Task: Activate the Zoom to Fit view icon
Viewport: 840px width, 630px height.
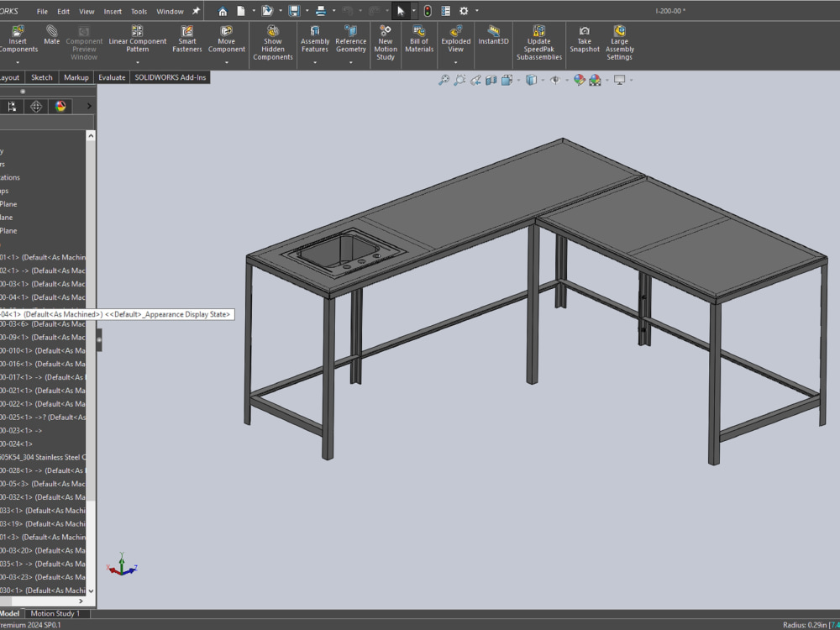Action: (444, 80)
